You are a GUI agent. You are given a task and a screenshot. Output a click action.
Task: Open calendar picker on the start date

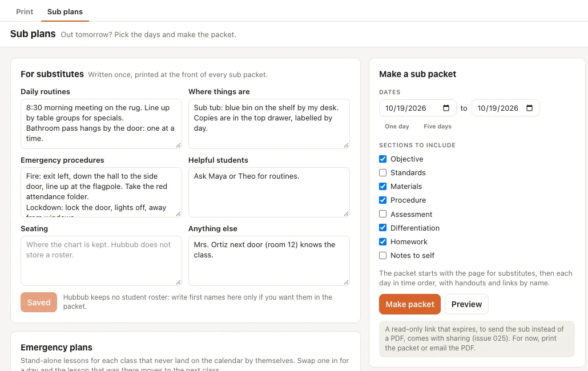[x=446, y=108]
